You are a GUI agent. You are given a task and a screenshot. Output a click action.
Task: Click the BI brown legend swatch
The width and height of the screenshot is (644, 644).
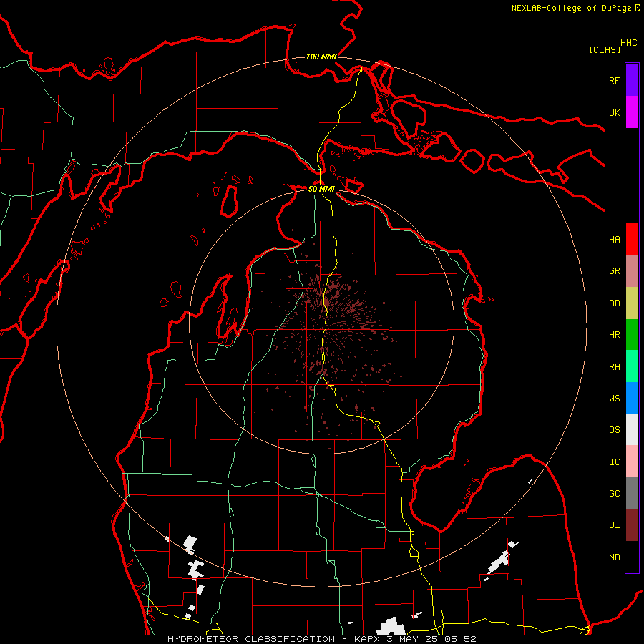pos(632,525)
